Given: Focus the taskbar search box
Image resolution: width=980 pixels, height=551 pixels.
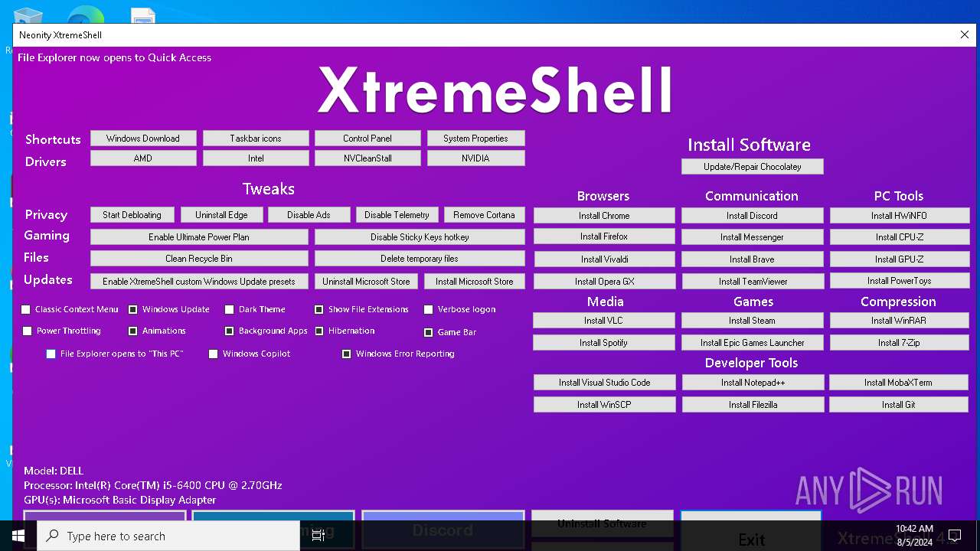Looking at the screenshot, I should pos(168,536).
